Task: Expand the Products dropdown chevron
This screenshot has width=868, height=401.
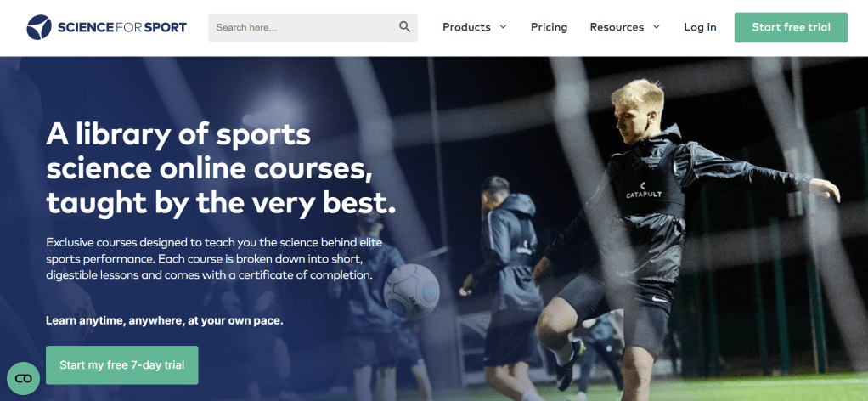Action: pyautogui.click(x=503, y=27)
